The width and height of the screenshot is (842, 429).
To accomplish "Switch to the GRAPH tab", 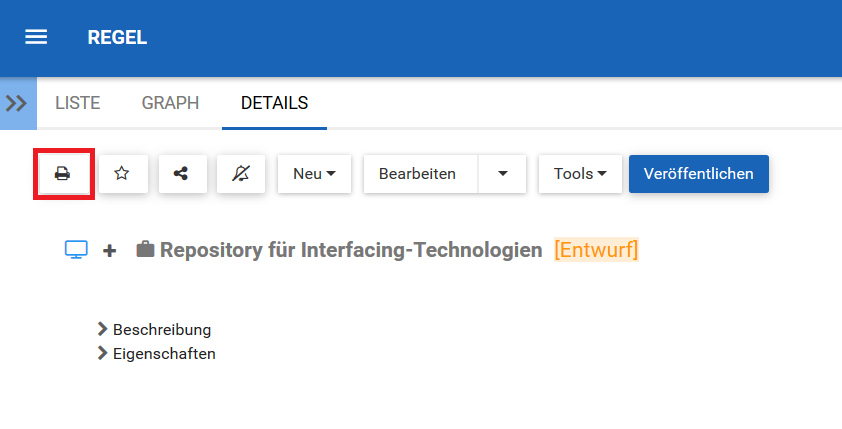I will 170,103.
